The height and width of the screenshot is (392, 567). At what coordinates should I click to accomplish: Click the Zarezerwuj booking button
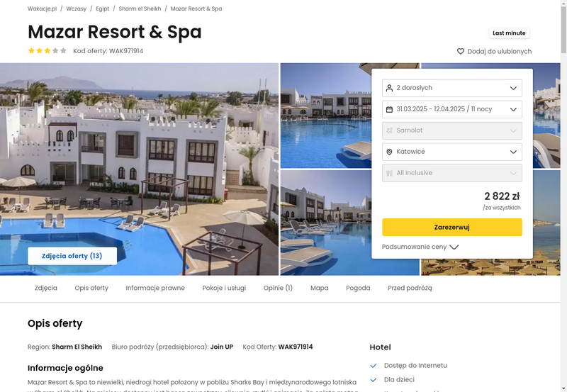[451, 227]
